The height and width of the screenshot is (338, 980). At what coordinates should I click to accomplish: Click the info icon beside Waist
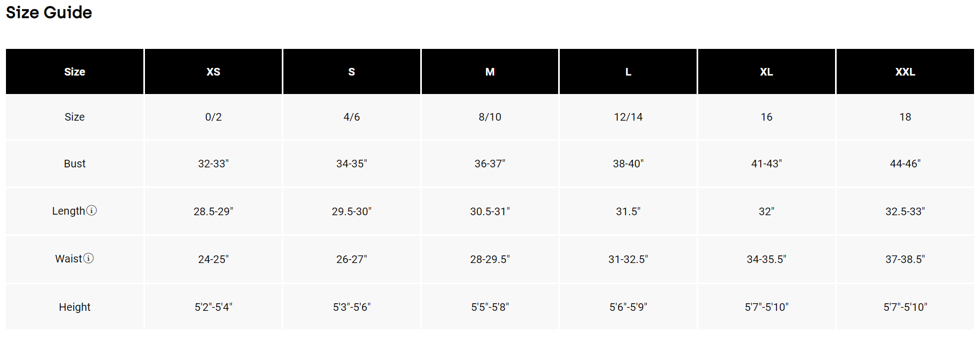pos(88,258)
